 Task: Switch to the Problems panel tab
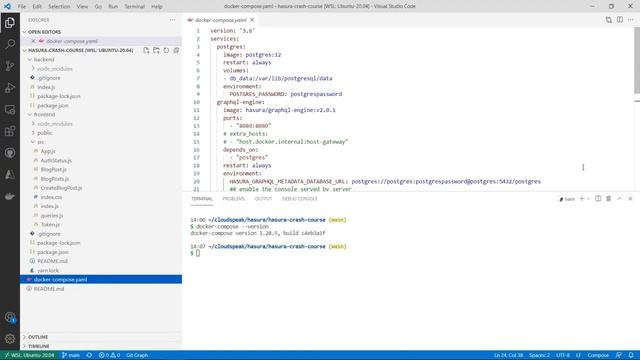pyautogui.click(x=233, y=199)
